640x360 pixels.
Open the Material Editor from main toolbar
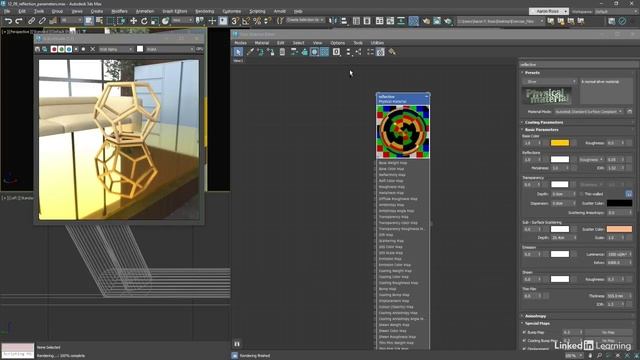(413, 21)
